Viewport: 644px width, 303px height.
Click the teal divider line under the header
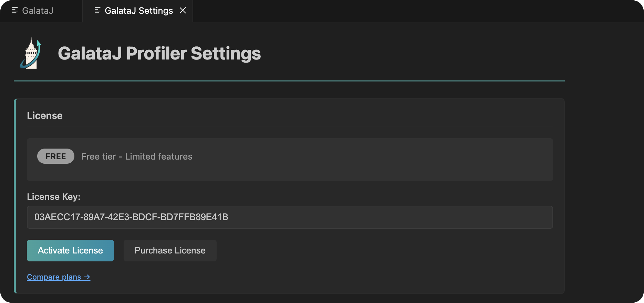289,81
